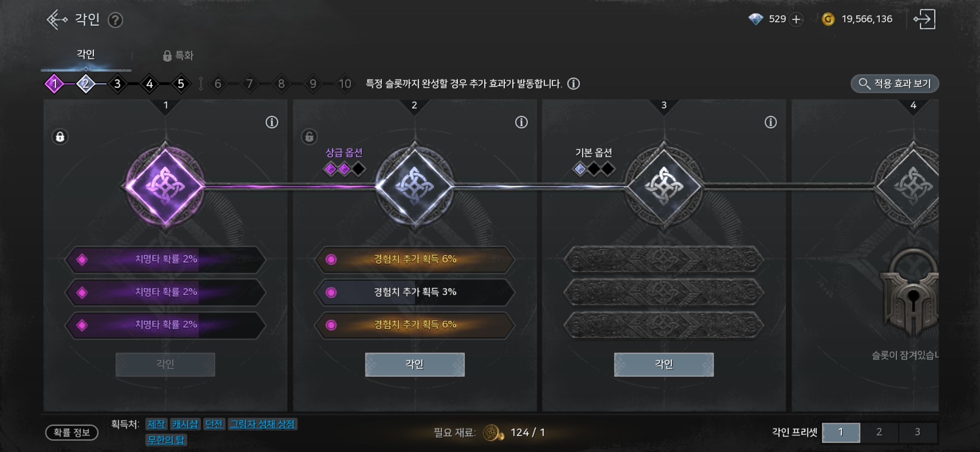Click the exit door icon

(925, 19)
